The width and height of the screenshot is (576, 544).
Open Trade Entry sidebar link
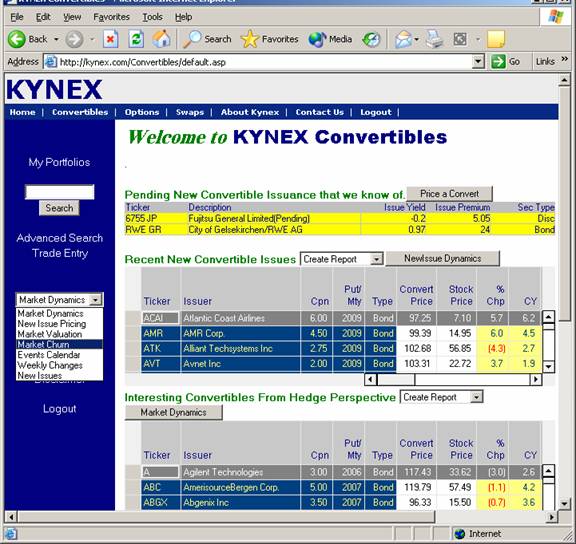[x=60, y=253]
